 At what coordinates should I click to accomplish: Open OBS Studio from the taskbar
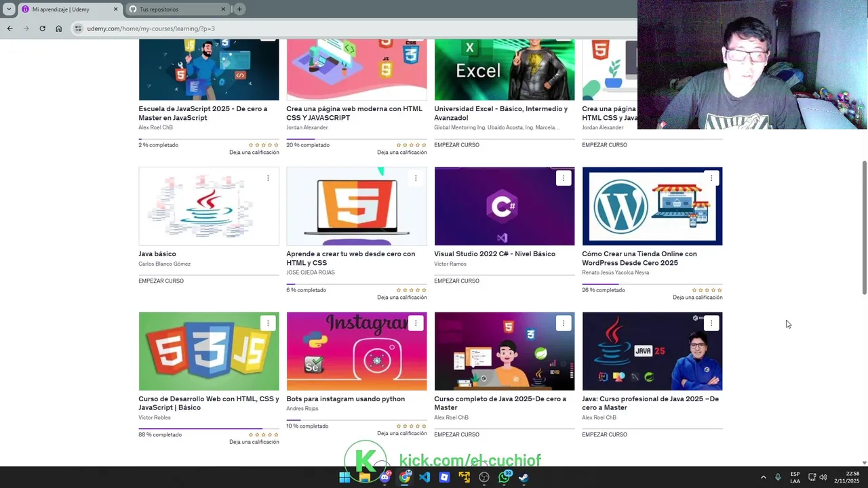click(x=484, y=477)
